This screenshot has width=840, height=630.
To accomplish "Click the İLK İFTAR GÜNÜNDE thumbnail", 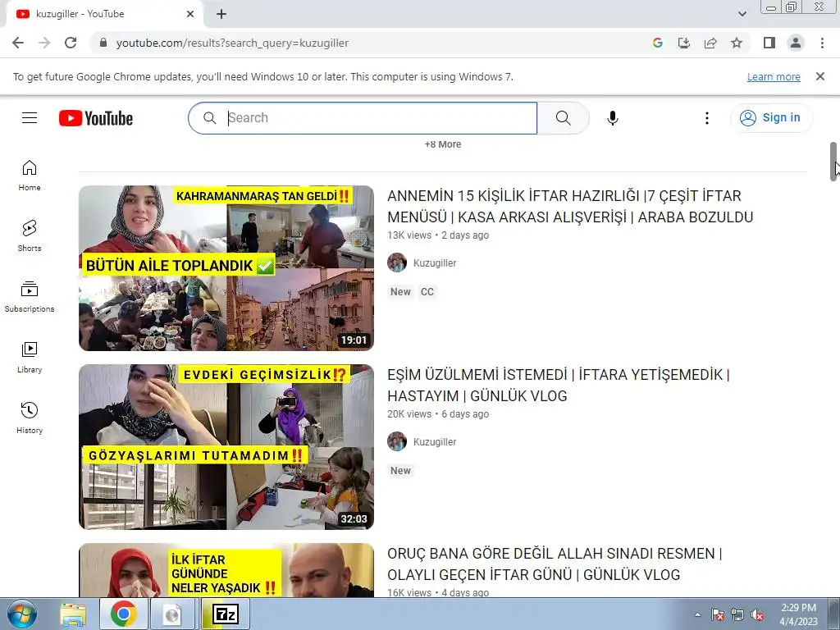I will pyautogui.click(x=226, y=570).
